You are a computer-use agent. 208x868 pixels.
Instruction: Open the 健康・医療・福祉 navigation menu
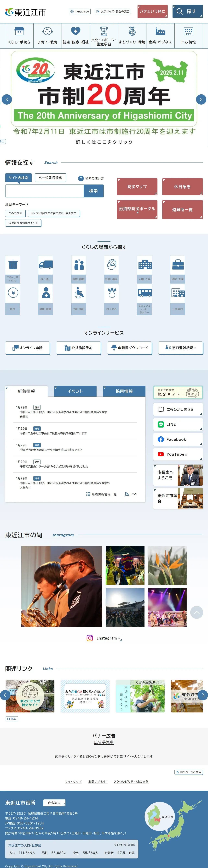click(x=76, y=36)
